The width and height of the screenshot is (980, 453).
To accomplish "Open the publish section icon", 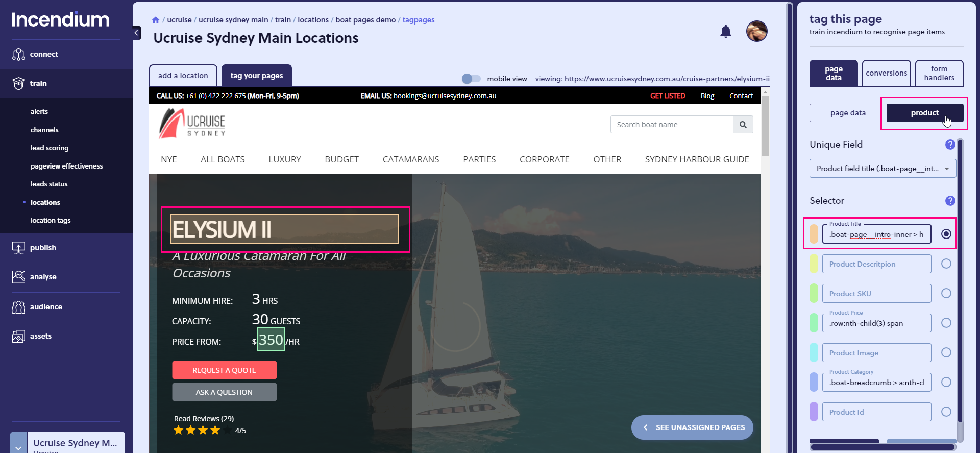I will pyautogui.click(x=18, y=248).
